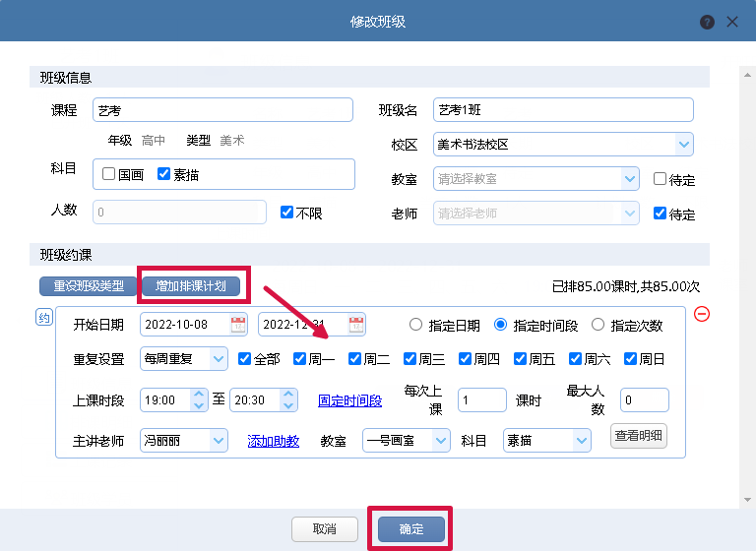Close the 修改班级 dialog
This screenshot has height=551, width=756.
click(732, 22)
